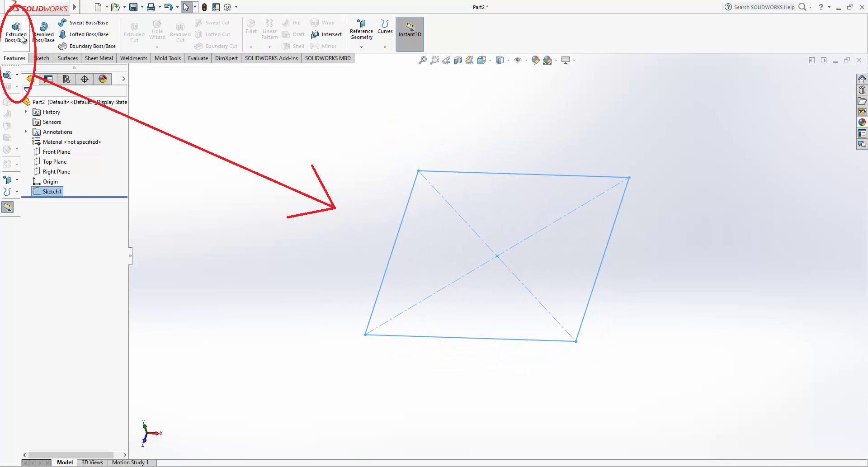The image size is (868, 467).
Task: Select Sketch1 in the feature tree
Action: (x=52, y=192)
